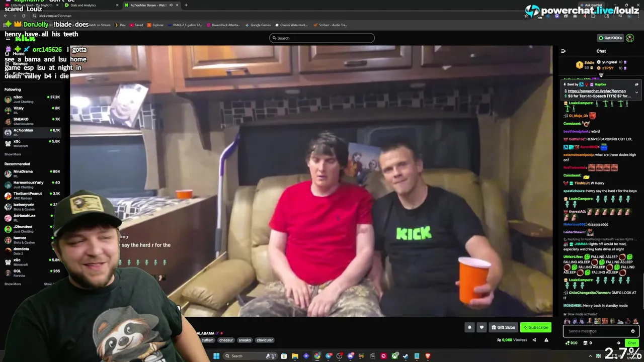Report the stream via the warning icon

pyautogui.click(x=546, y=340)
